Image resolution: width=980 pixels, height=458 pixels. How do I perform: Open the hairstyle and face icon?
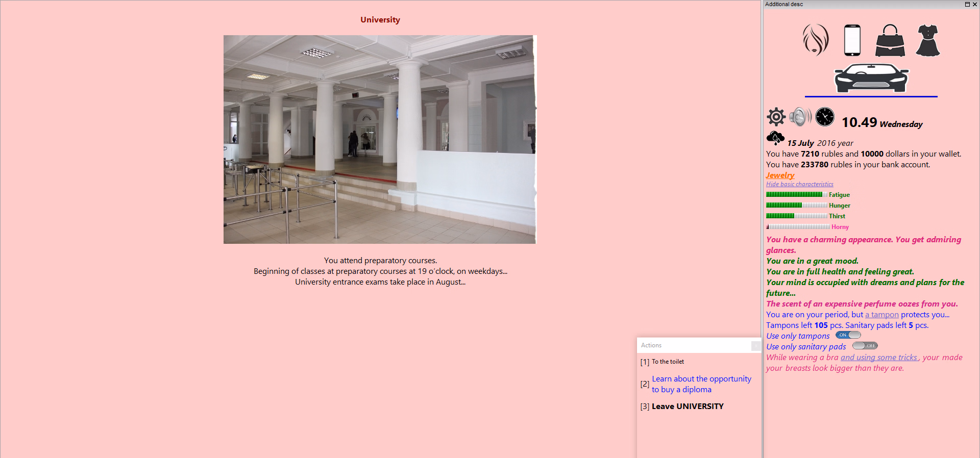click(x=816, y=40)
